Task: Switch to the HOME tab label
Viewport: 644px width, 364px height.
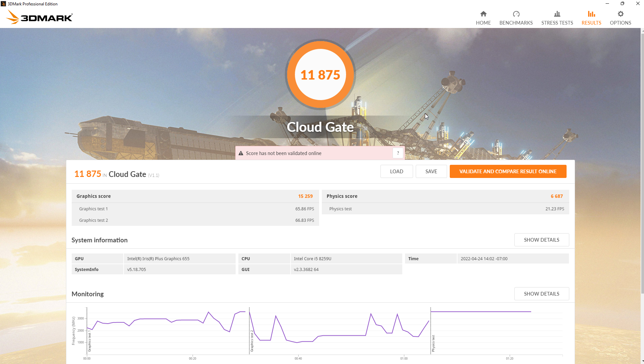Action: pyautogui.click(x=483, y=23)
